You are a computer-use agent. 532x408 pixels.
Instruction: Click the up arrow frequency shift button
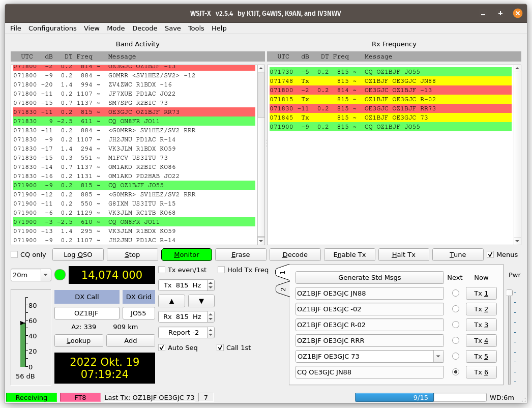tap(172, 301)
